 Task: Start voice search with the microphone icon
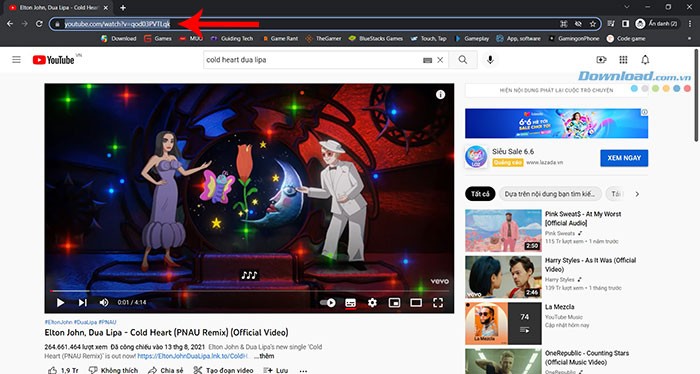(490, 60)
